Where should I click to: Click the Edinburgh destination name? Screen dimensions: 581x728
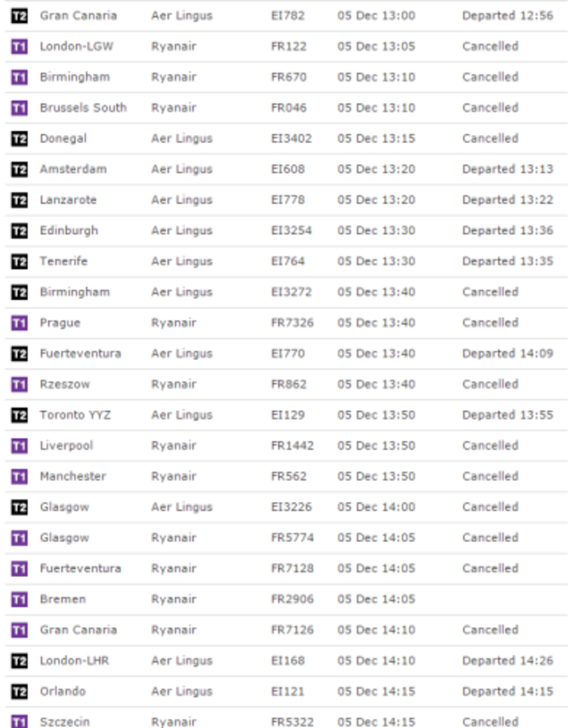click(x=69, y=230)
